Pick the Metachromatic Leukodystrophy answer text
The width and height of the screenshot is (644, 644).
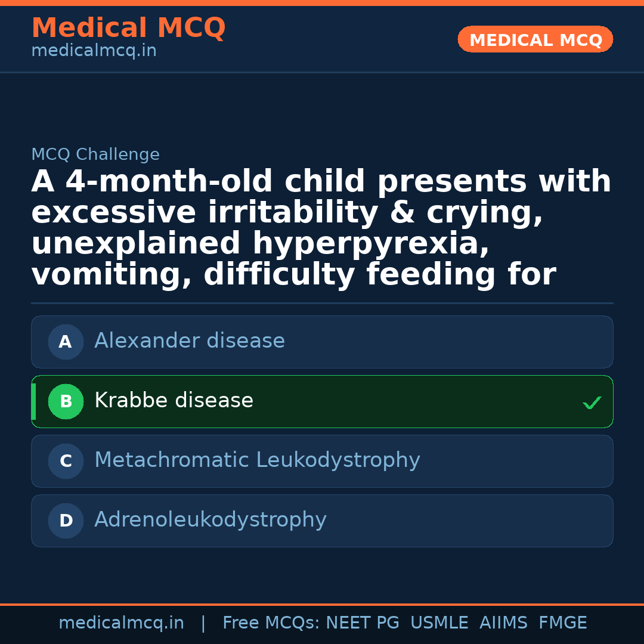pyautogui.click(x=257, y=460)
